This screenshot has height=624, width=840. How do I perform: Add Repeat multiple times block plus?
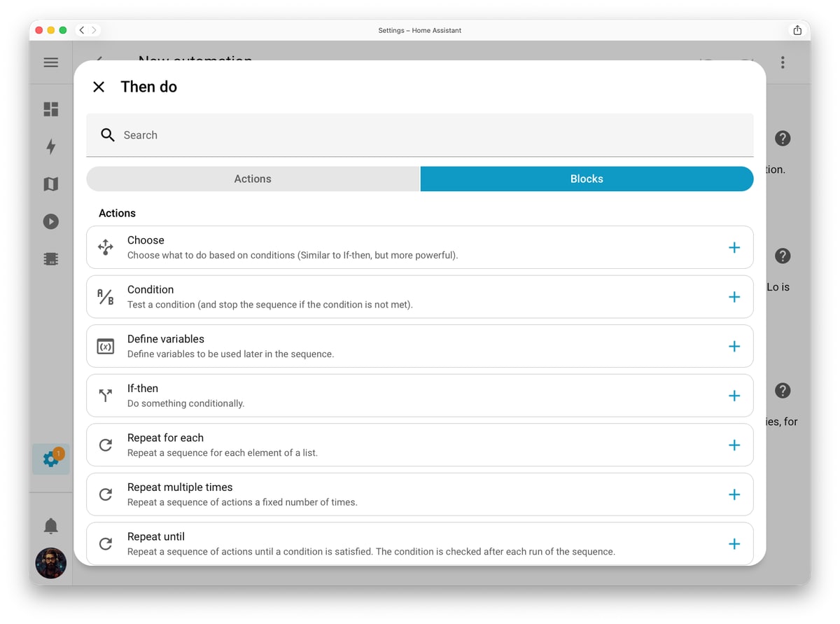[734, 494]
